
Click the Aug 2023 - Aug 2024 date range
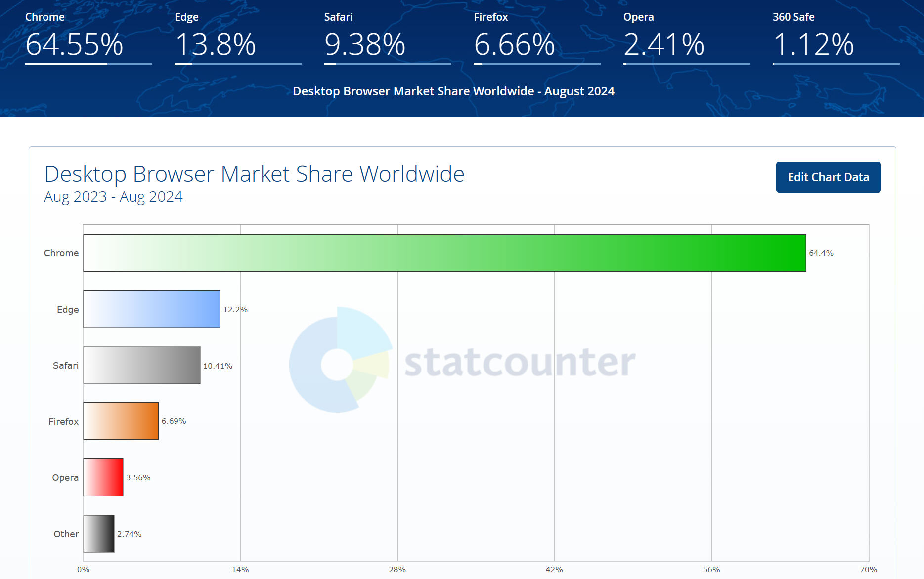[113, 197]
